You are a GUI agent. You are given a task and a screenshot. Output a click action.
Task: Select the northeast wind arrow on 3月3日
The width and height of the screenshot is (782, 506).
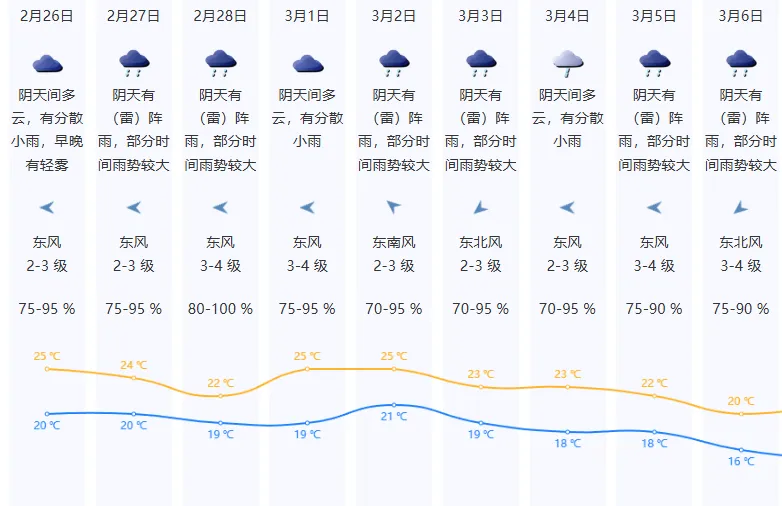480,207
